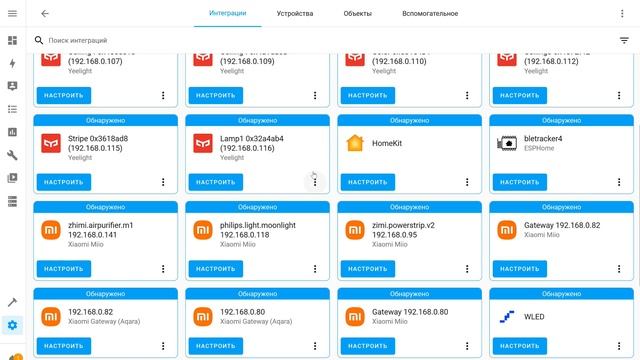Image resolution: width=640 pixels, height=360 pixels.
Task: Click Настроить on philips.light.moonlight card
Action: coord(216,269)
